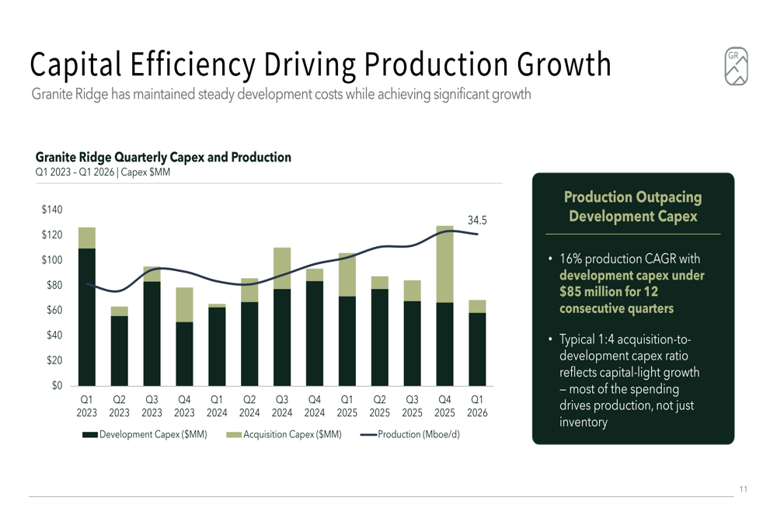Click the 'Acquisition Capex ($MM)' legend text
Image resolution: width=777 pixels, height=532 pixels.
click(x=292, y=434)
